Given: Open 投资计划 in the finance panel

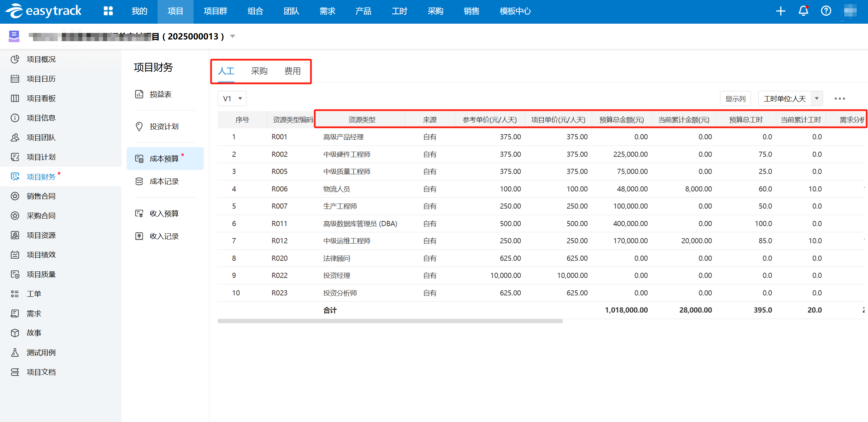Looking at the screenshot, I should [x=164, y=127].
